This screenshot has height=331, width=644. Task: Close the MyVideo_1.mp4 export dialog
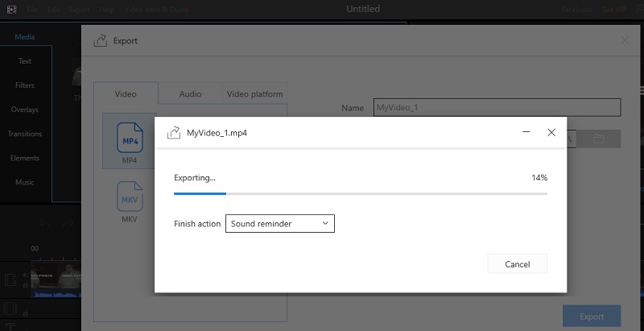551,132
